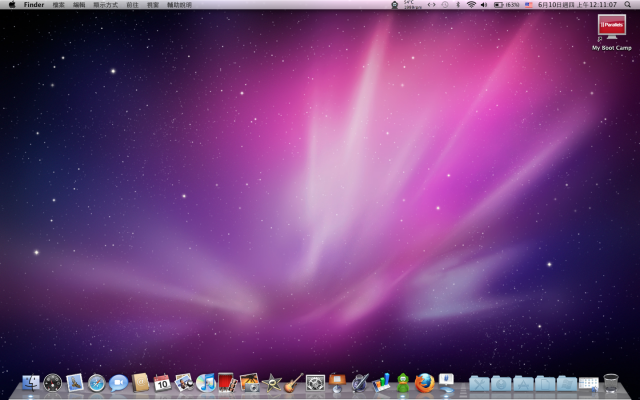Open Address Book in the Dock
Viewport: 640px width, 400px height.
point(140,383)
